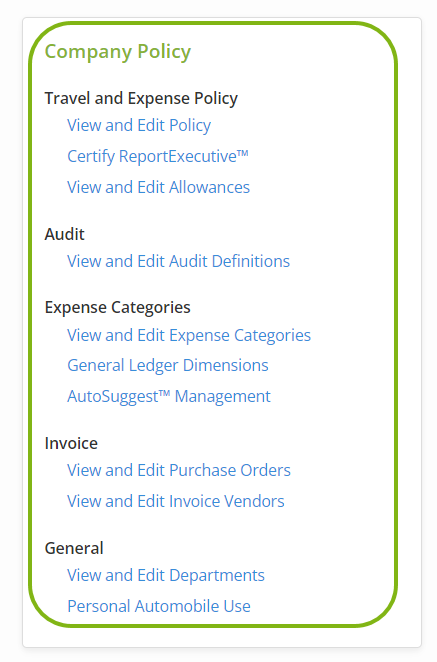Click the Certify ReportExecutive™ link

click(157, 156)
